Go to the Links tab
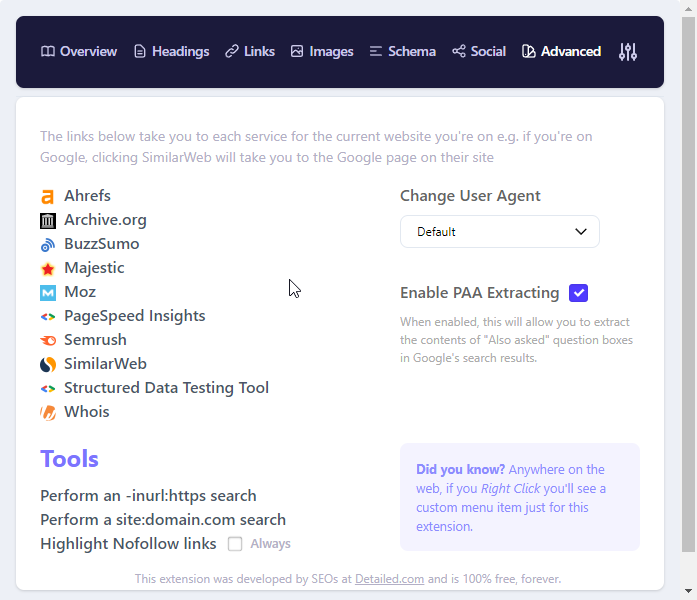 coord(250,52)
